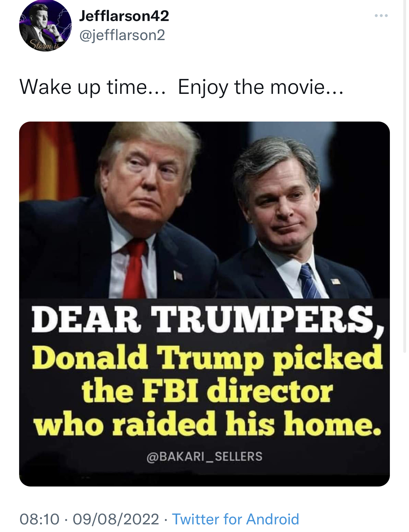Click the yellow line 'who raided his home.'
The height and width of the screenshot is (532, 409).
[x=207, y=424]
